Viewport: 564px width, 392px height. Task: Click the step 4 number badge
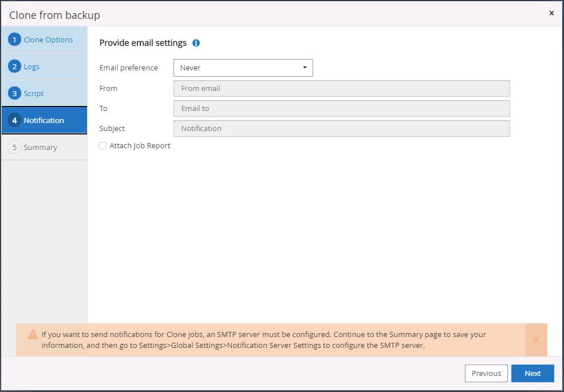14,120
